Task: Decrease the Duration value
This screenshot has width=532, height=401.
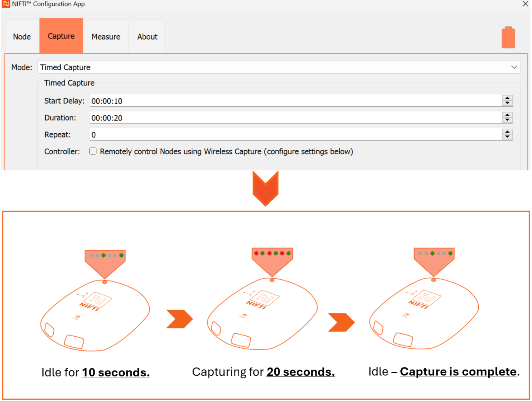Action: [x=507, y=120]
